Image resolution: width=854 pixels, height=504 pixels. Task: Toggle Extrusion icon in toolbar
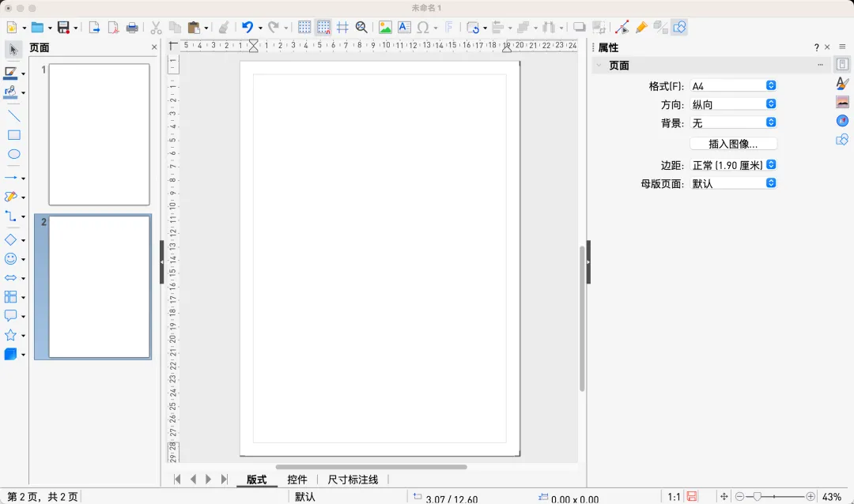click(x=660, y=27)
